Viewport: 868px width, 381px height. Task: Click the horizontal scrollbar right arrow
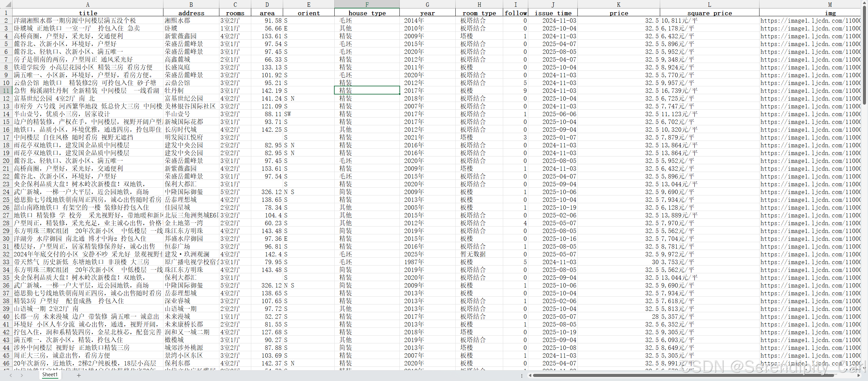[859, 375]
